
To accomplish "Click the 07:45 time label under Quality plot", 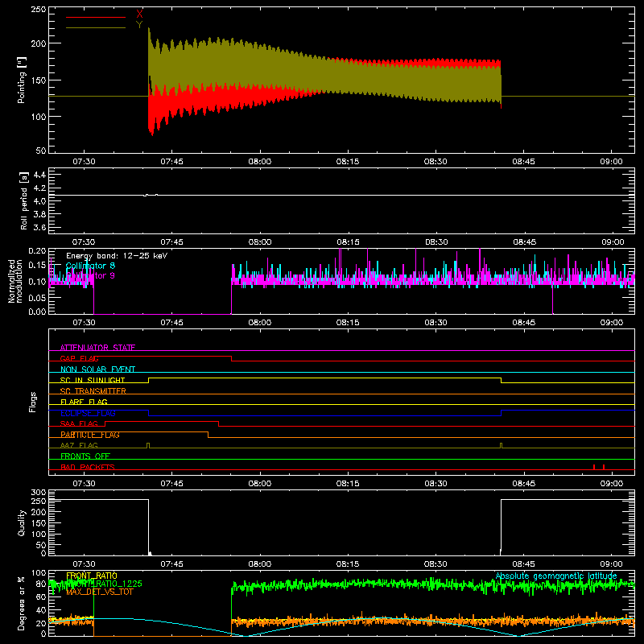I will click(x=171, y=564).
